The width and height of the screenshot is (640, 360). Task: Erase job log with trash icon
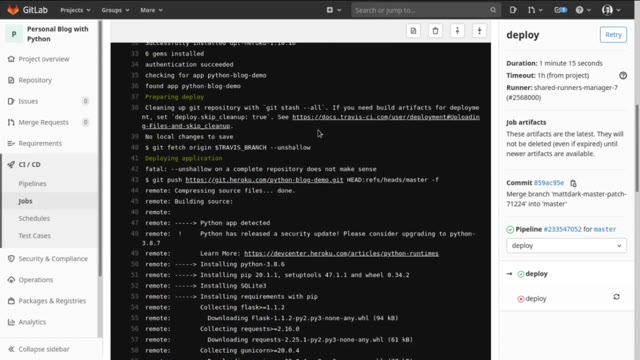435,31
